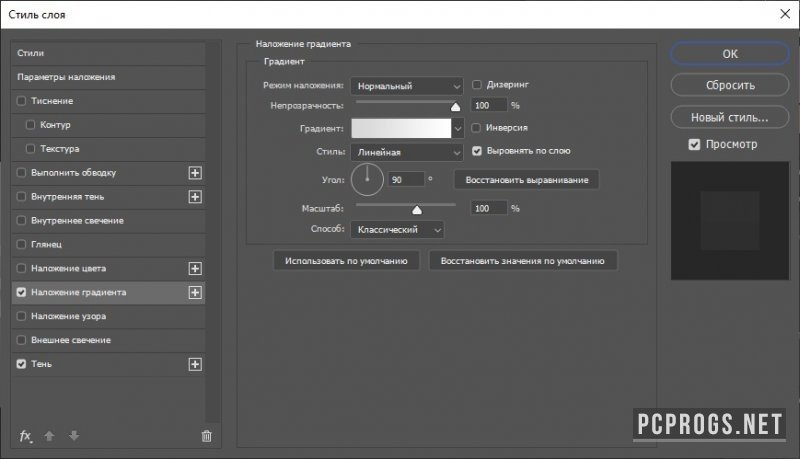Expand the Стиль Линейная dropdown

407,152
